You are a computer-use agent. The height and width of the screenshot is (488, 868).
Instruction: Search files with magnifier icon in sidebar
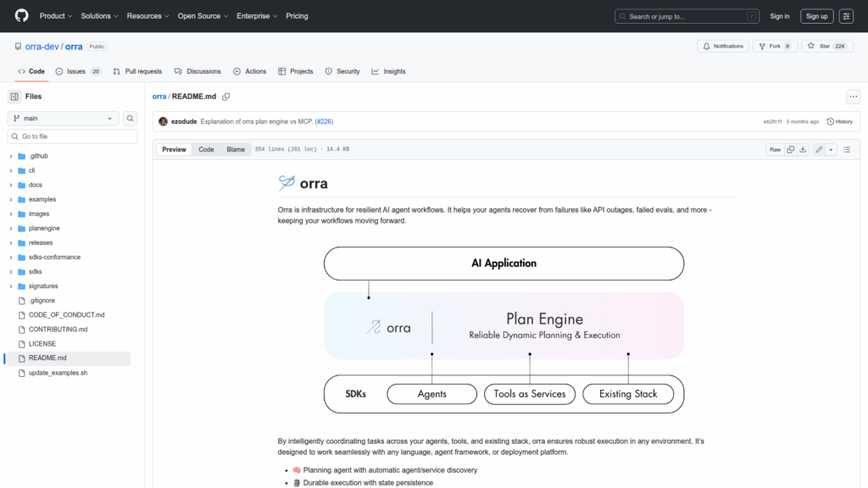(x=131, y=119)
